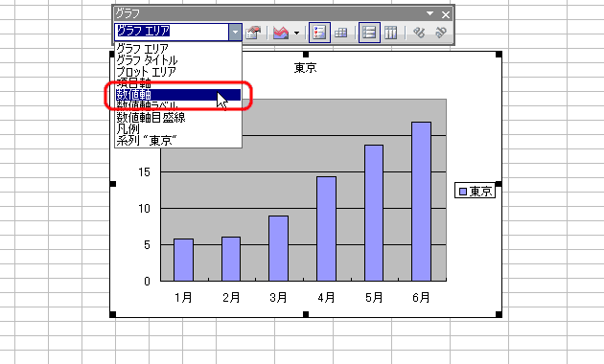Image resolution: width=604 pixels, height=364 pixels.
Task: Toggle the Legend button in chart toolbar
Action: point(319,33)
